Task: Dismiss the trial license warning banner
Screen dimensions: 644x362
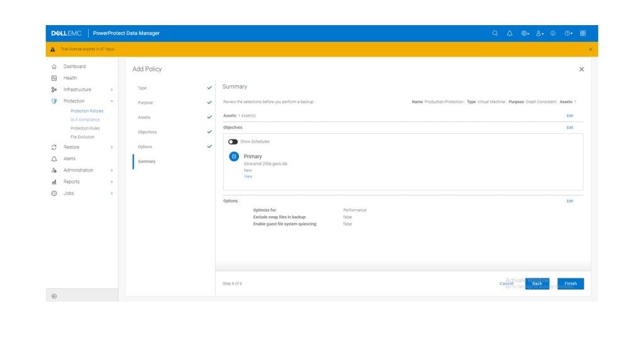Action: (590, 49)
